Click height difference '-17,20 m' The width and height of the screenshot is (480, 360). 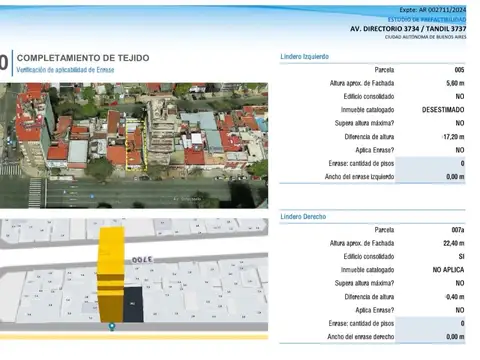tap(453, 137)
